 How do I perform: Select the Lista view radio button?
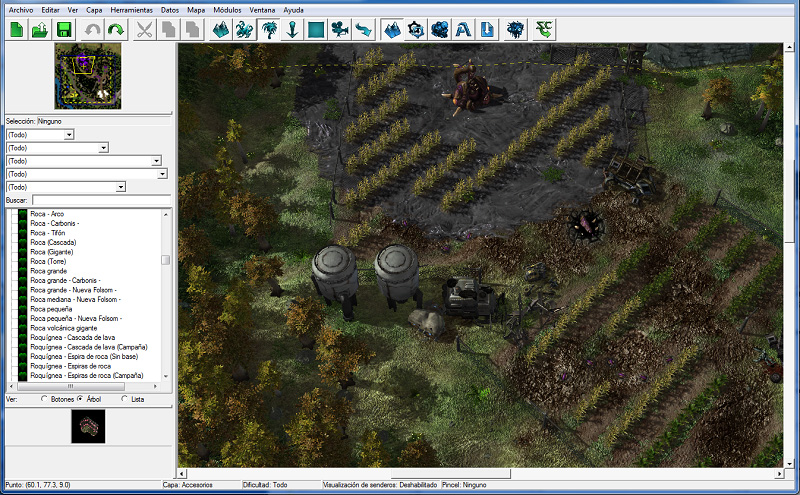(124, 399)
